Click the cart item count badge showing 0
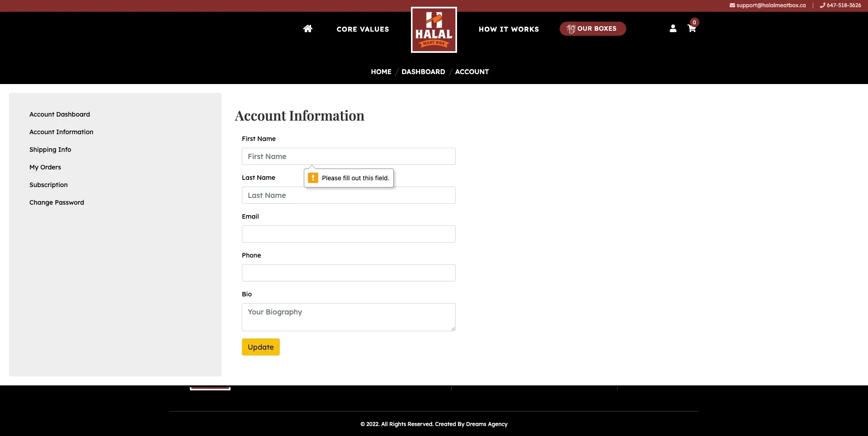 [694, 22]
